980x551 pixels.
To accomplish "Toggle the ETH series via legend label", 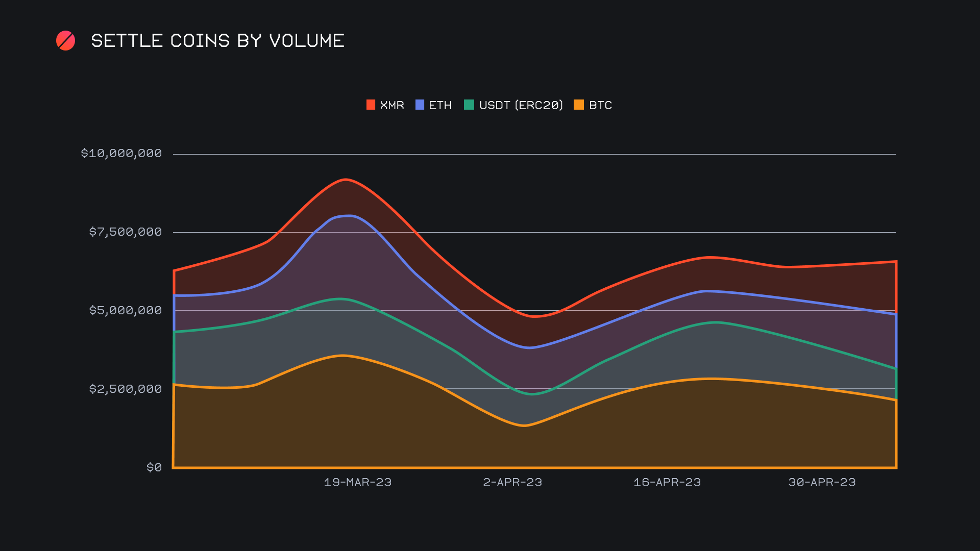I will [x=440, y=105].
